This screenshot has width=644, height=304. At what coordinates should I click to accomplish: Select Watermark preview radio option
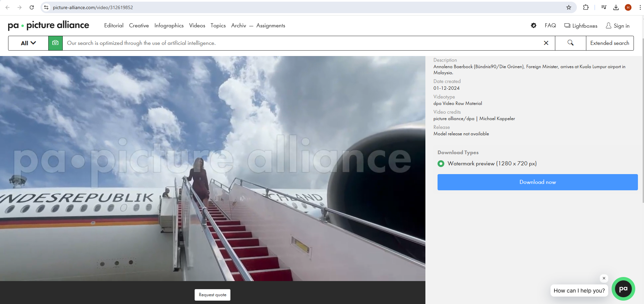coord(441,164)
